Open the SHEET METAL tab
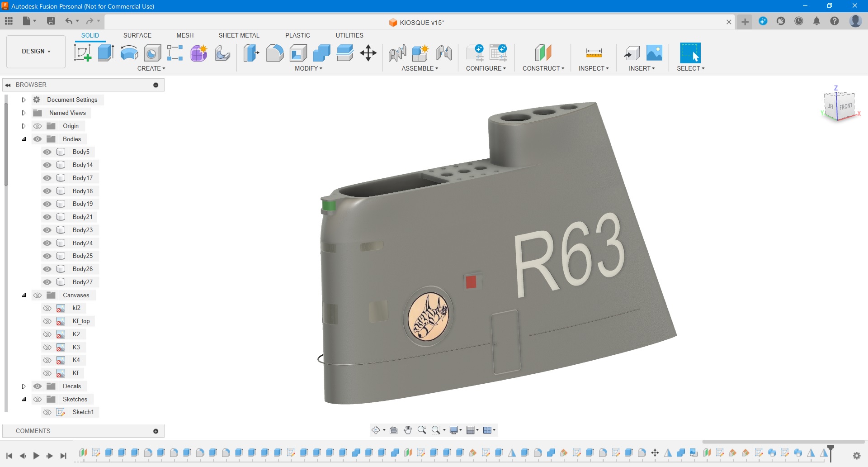Viewport: 868px width, 467px height. [x=239, y=35]
